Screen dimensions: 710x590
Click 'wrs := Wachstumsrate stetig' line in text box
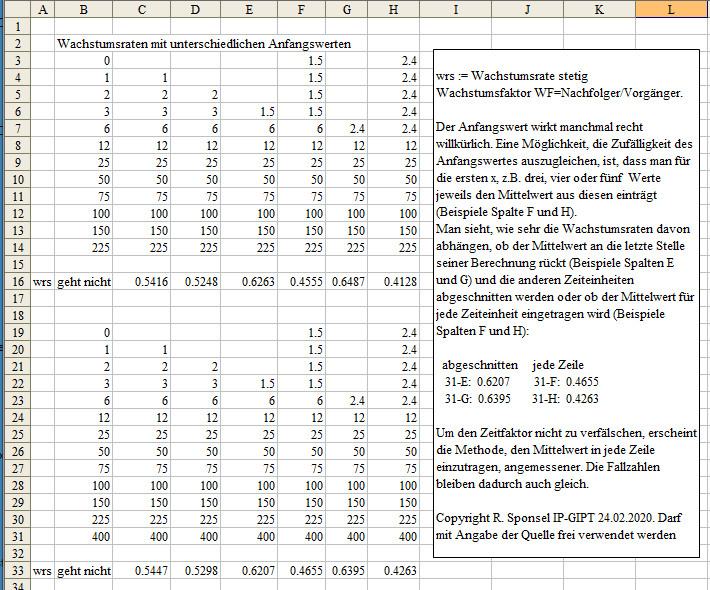(x=512, y=76)
